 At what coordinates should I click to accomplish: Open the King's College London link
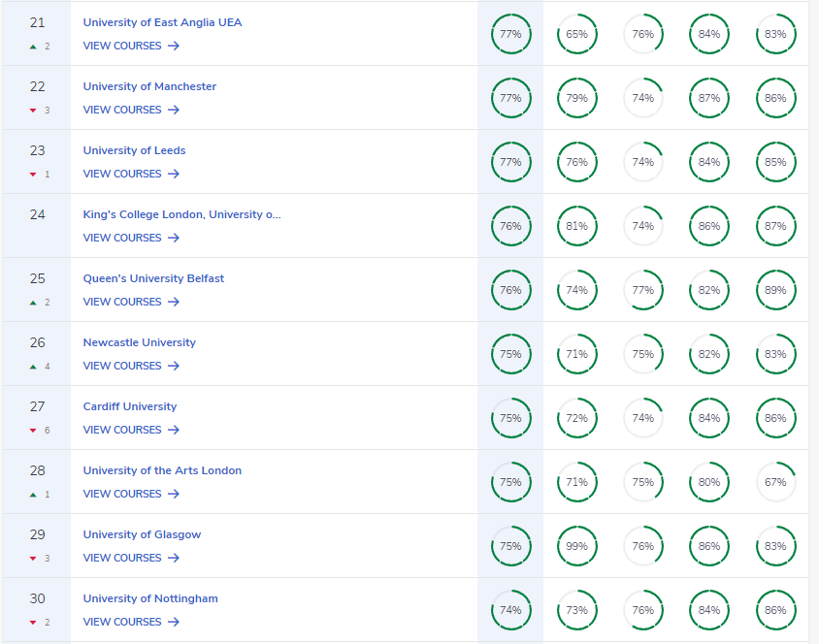181,214
